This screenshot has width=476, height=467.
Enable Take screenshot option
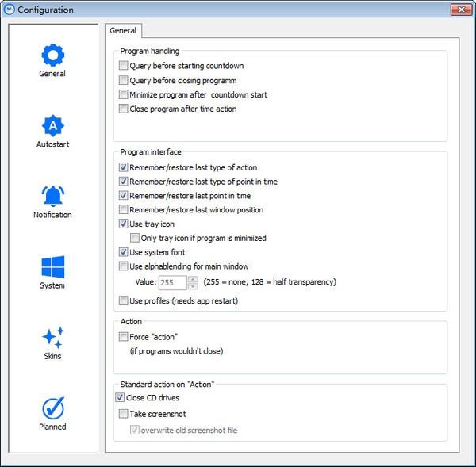(x=123, y=414)
